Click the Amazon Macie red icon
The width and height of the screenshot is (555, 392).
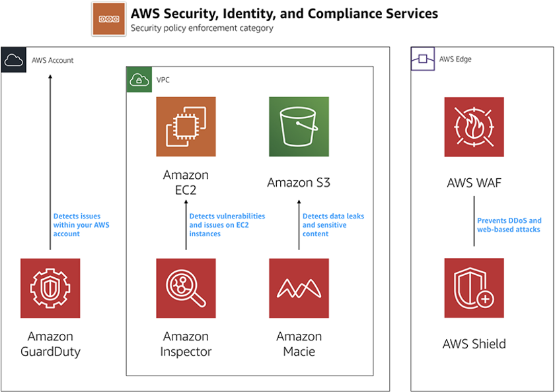point(299,288)
